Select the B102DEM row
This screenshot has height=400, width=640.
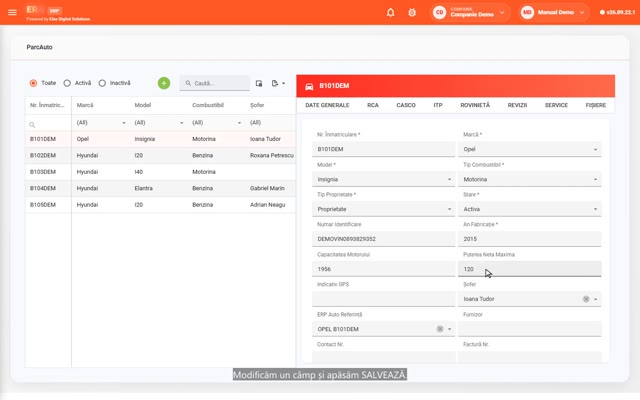tap(160, 156)
